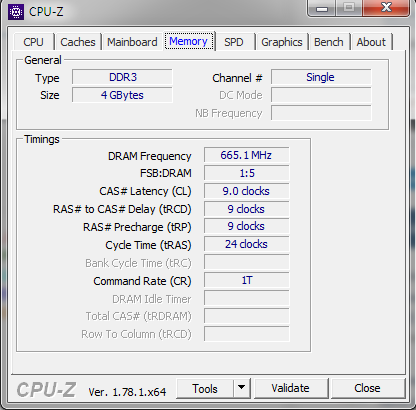Switch to the CPU tab
This screenshot has width=416, height=410.
click(33, 42)
